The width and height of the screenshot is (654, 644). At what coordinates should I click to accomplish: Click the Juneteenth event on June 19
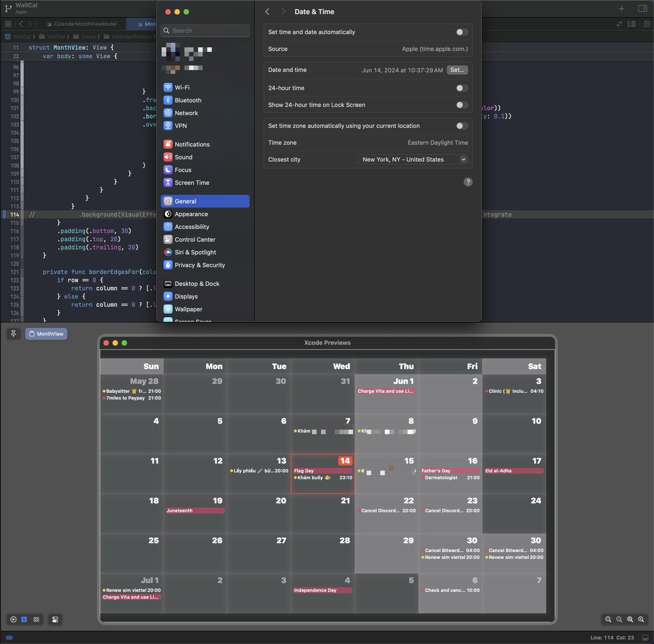point(195,511)
